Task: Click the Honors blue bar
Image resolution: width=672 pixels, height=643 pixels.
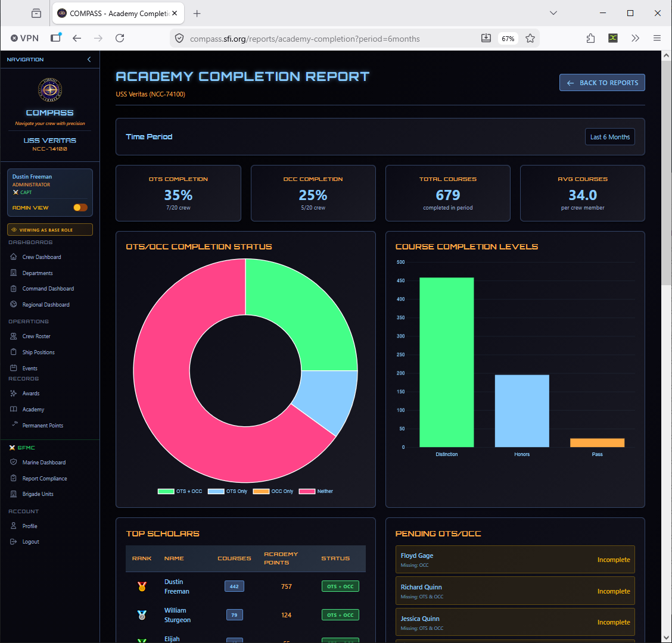Action: (x=522, y=411)
